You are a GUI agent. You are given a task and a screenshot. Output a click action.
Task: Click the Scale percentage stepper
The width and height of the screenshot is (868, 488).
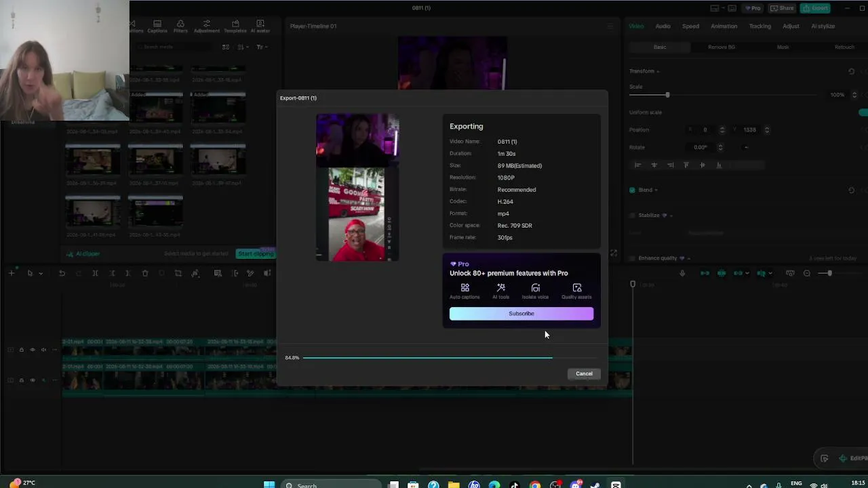[x=854, y=95]
